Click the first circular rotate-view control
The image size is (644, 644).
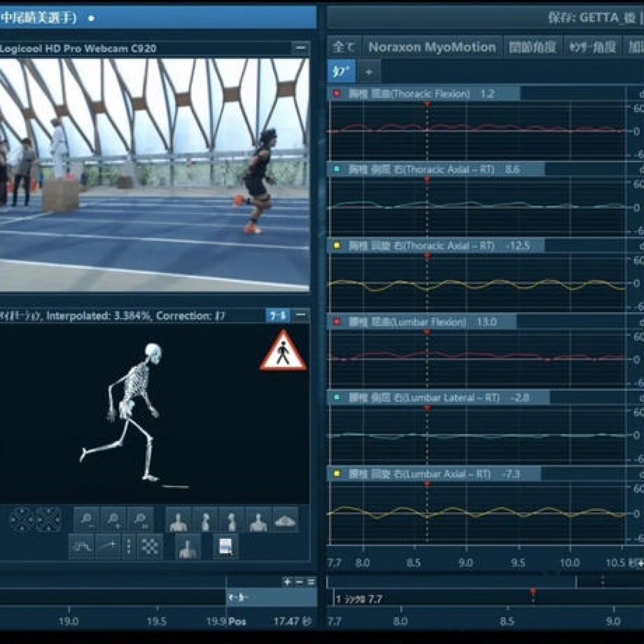pyautogui.click(x=22, y=519)
